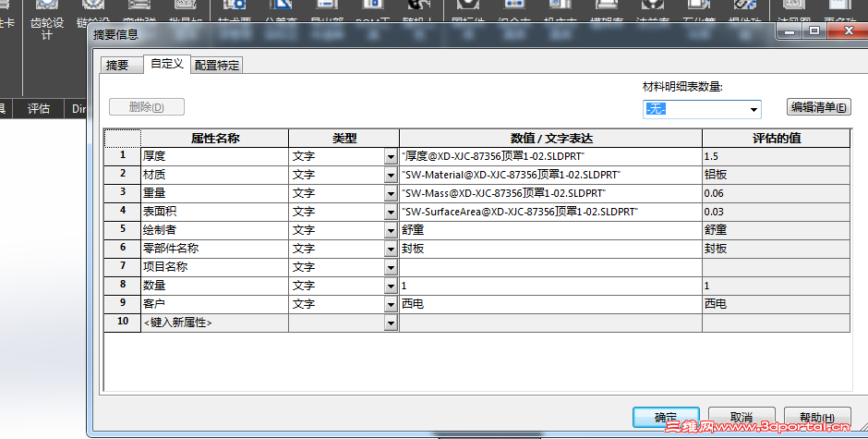Open the 材料明细表数量 combo box
Screen dimensions: 868x439
tap(702, 109)
